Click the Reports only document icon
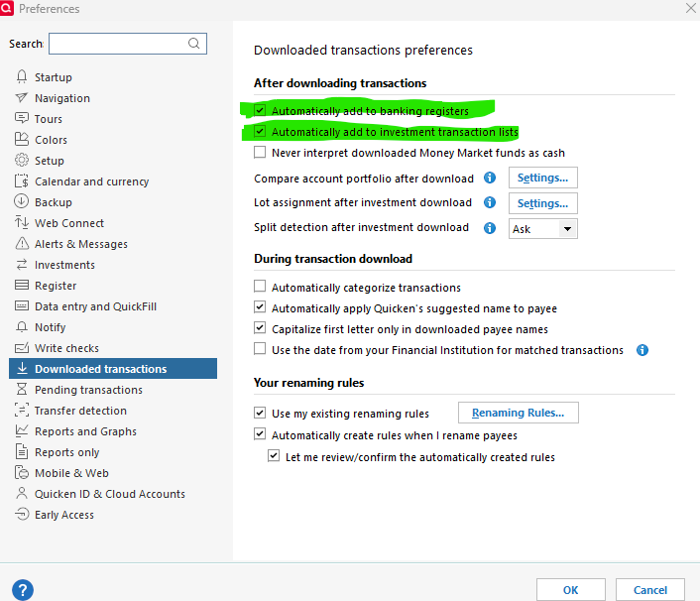This screenshot has height=601, width=700. coord(22,451)
